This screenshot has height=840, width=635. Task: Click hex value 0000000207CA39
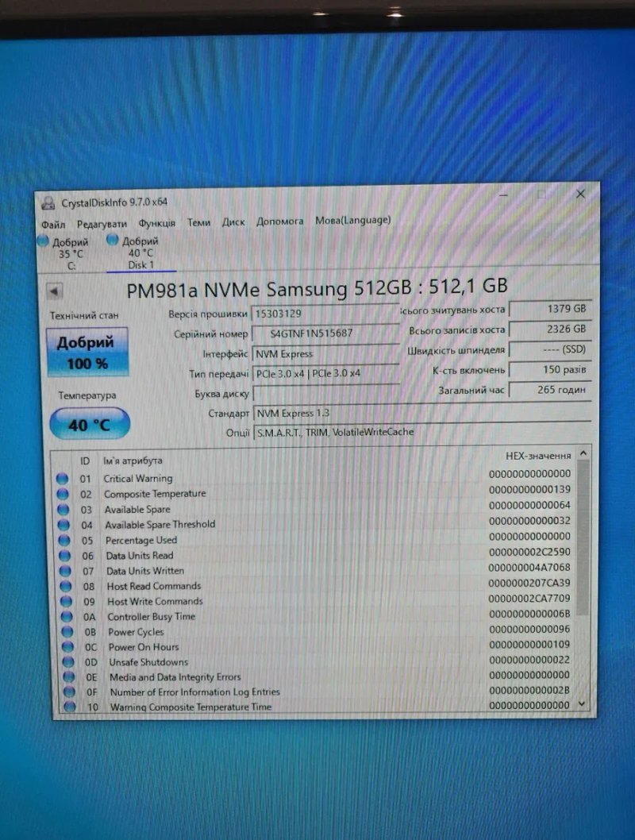coord(529,583)
